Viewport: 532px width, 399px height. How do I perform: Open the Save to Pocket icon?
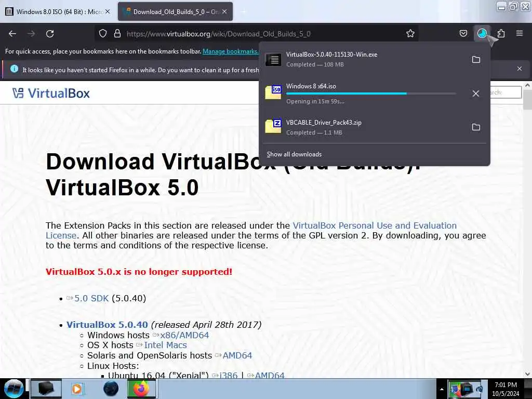pyautogui.click(x=463, y=33)
